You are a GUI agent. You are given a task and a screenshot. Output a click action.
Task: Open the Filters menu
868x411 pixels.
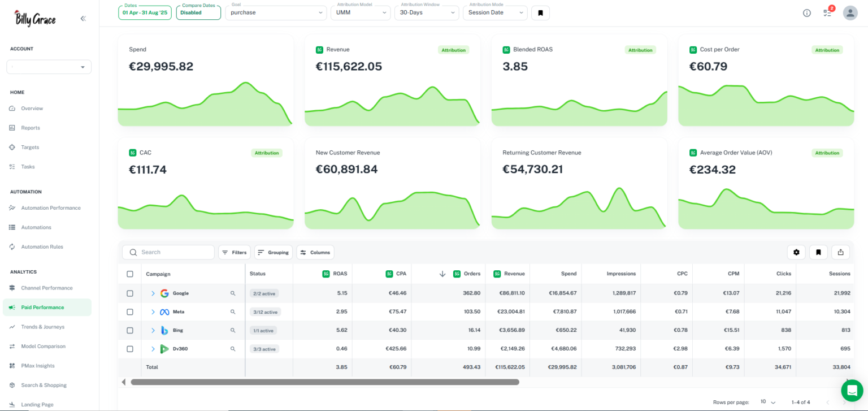pos(234,252)
